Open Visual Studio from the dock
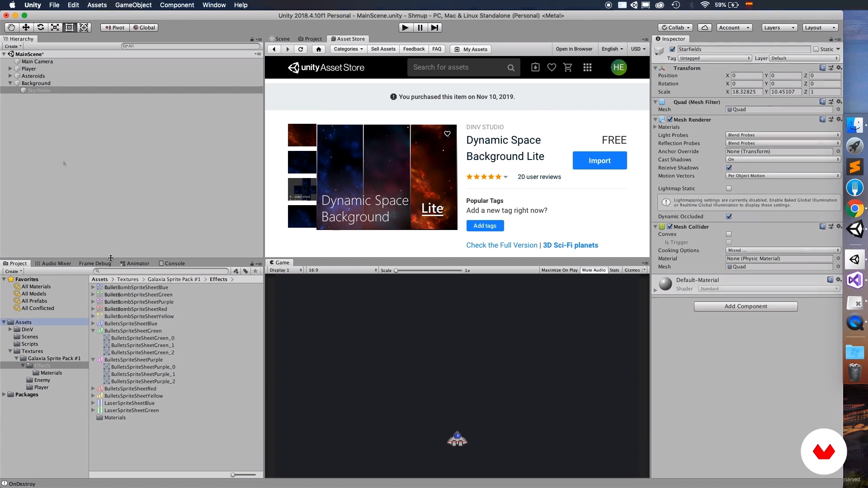The height and width of the screenshot is (488, 868). pos(855,280)
